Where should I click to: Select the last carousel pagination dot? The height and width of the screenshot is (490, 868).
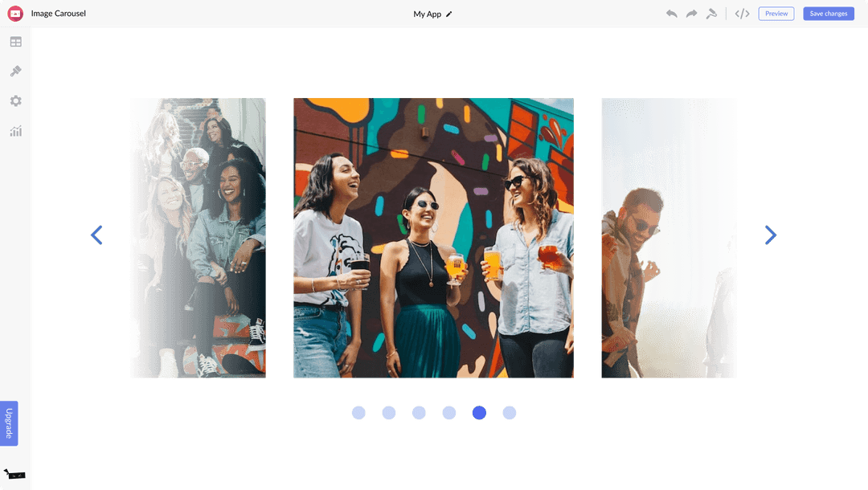[509, 413]
